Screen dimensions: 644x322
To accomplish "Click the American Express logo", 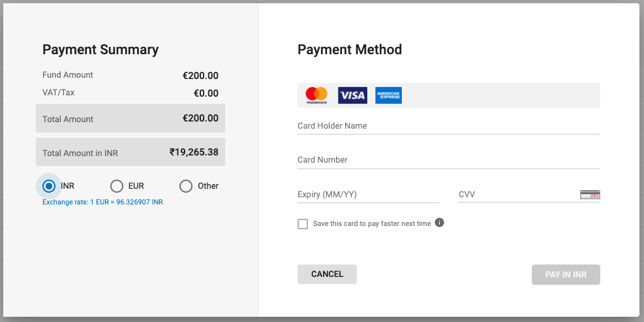I will pos(389,95).
